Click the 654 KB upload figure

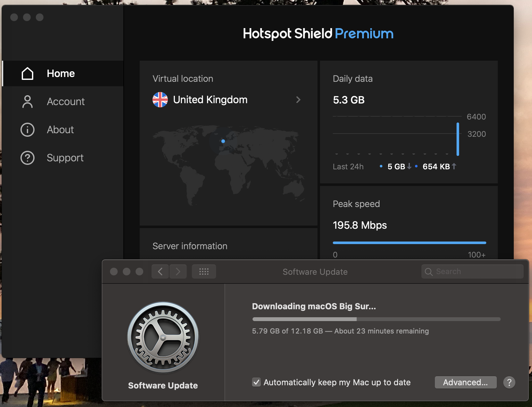pos(436,166)
